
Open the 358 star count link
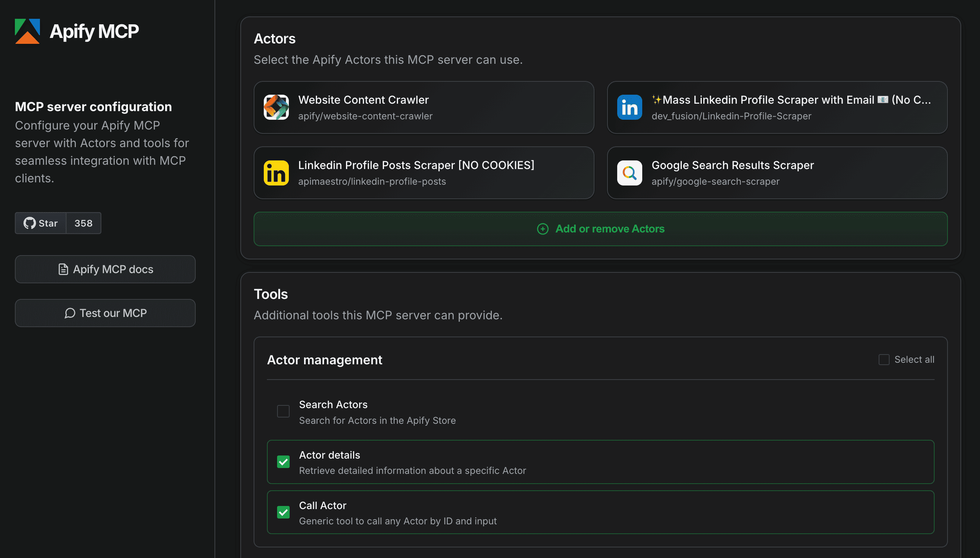(83, 223)
